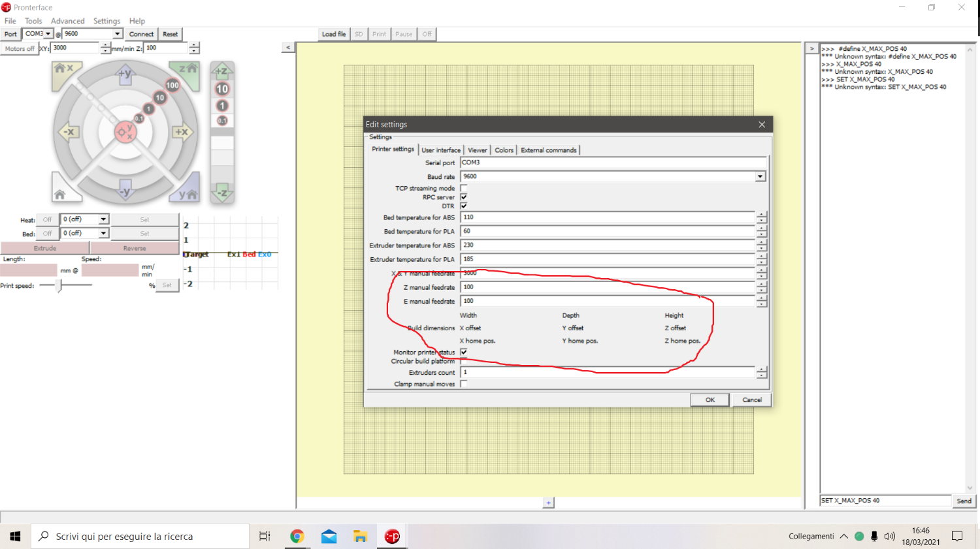
Task: Open the Mail app from the taskbar
Action: tap(329, 536)
